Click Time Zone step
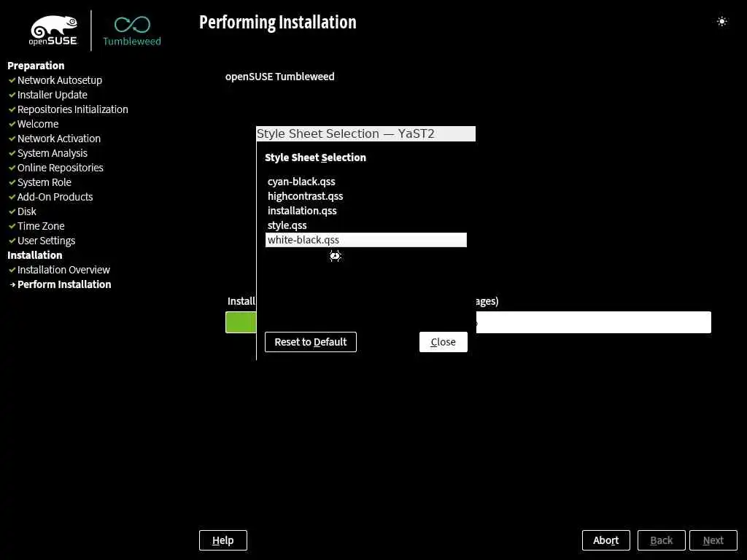The width and height of the screenshot is (747, 560). coord(41,226)
